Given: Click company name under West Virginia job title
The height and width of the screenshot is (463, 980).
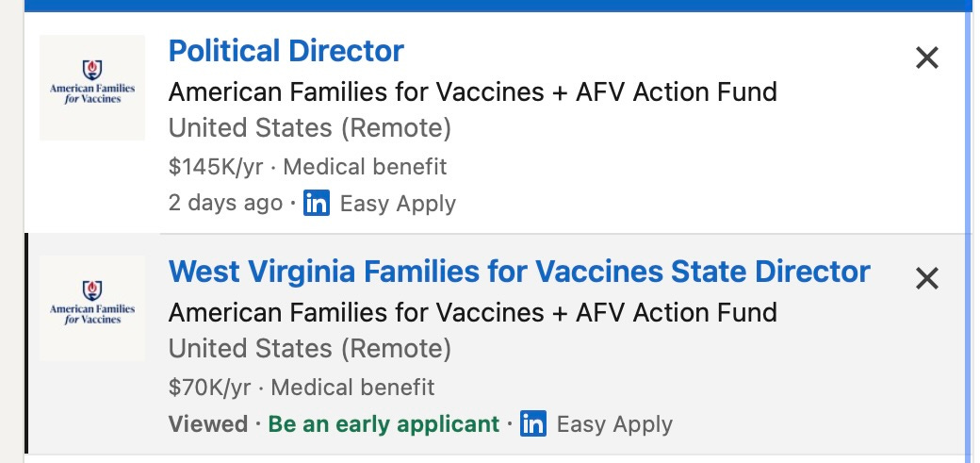Looking at the screenshot, I should click(x=472, y=312).
